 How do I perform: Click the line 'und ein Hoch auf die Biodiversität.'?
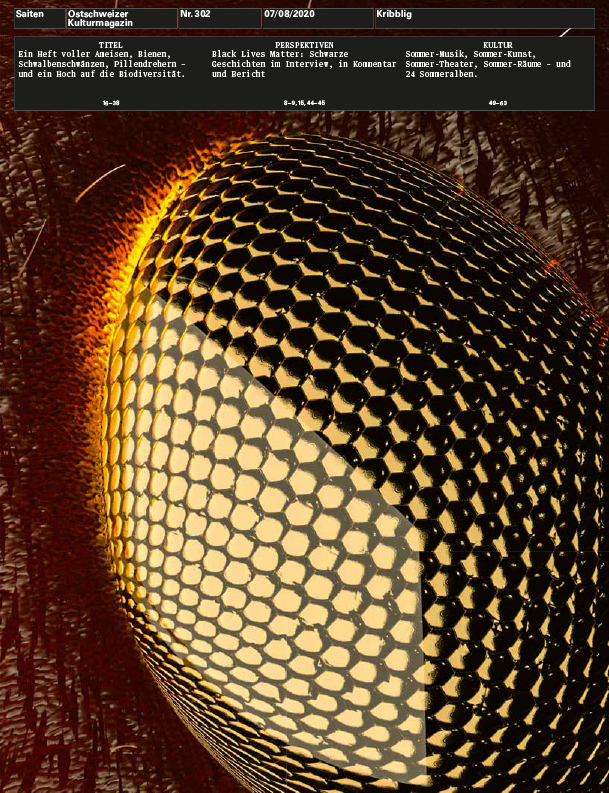click(x=102, y=74)
